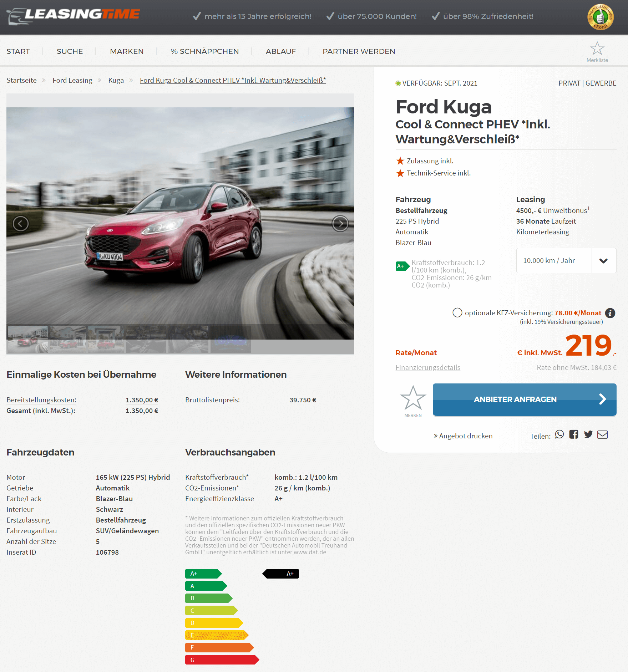Go to START menu item

(x=18, y=51)
